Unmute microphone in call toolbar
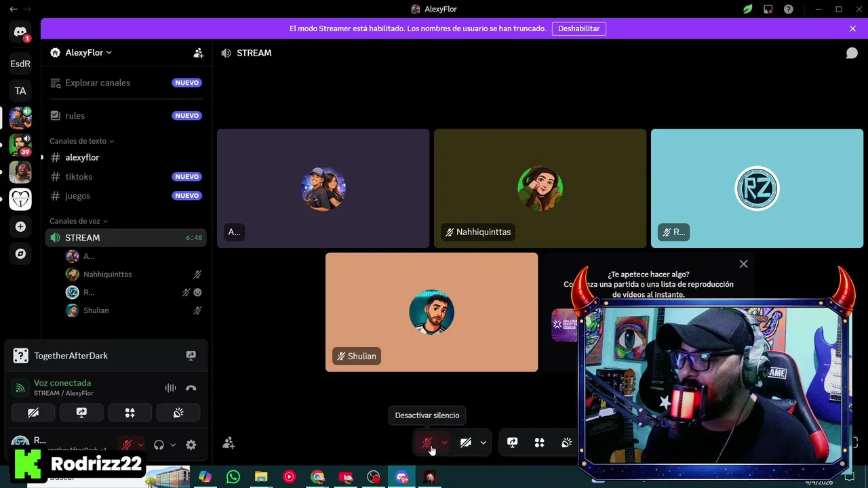The height and width of the screenshot is (488, 868). tap(427, 443)
